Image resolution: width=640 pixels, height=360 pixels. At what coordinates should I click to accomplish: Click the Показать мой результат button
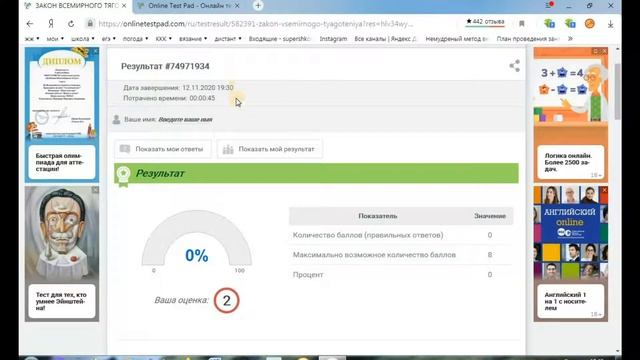(269, 149)
